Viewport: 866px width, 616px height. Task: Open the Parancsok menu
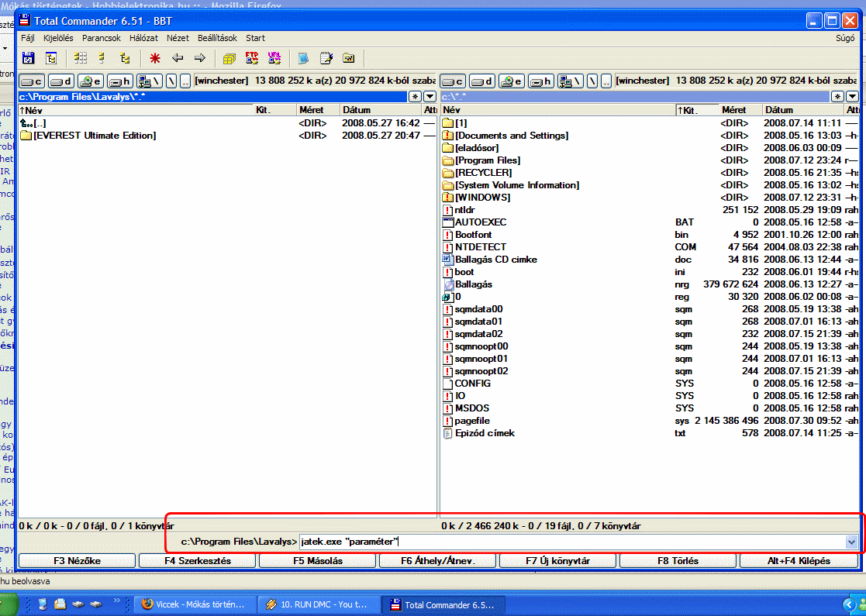pyautogui.click(x=102, y=38)
